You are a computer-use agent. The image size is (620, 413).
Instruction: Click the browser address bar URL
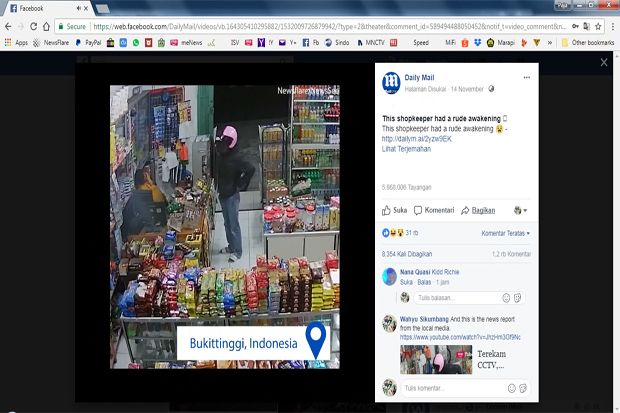click(x=330, y=27)
